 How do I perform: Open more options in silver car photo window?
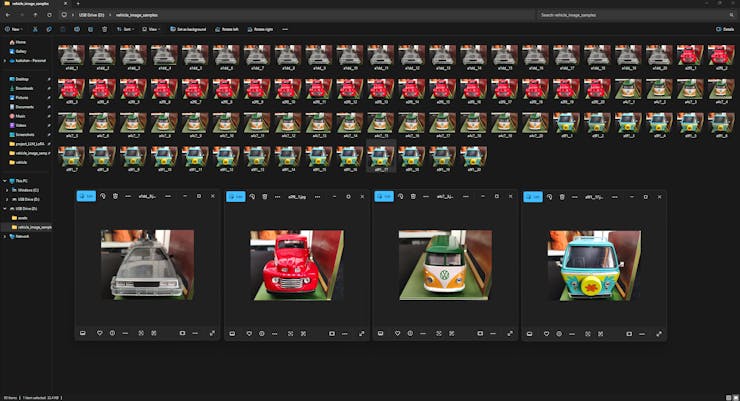pos(128,196)
